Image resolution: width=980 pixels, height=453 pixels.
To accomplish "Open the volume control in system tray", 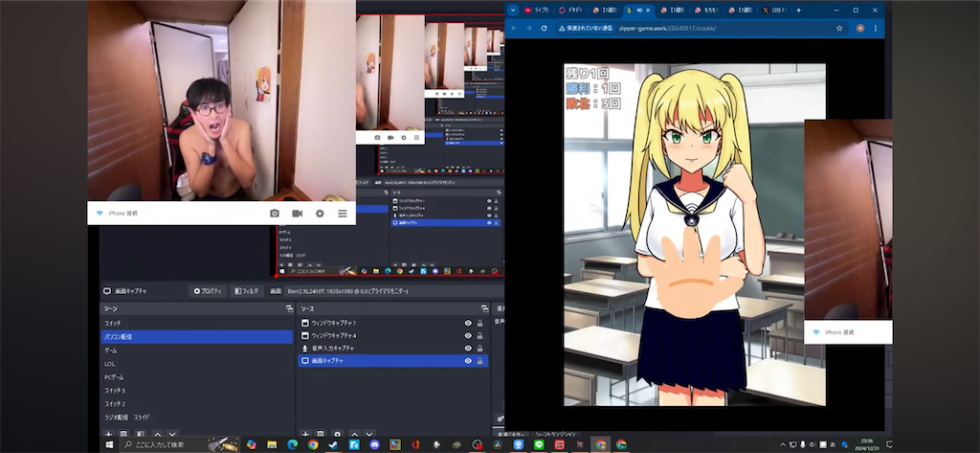I will [x=813, y=445].
